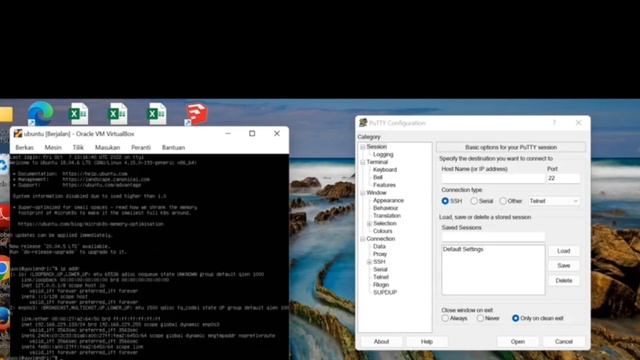Screen dimensions: 640x360
Task: Click the Delete session button
Action: click(x=564, y=280)
